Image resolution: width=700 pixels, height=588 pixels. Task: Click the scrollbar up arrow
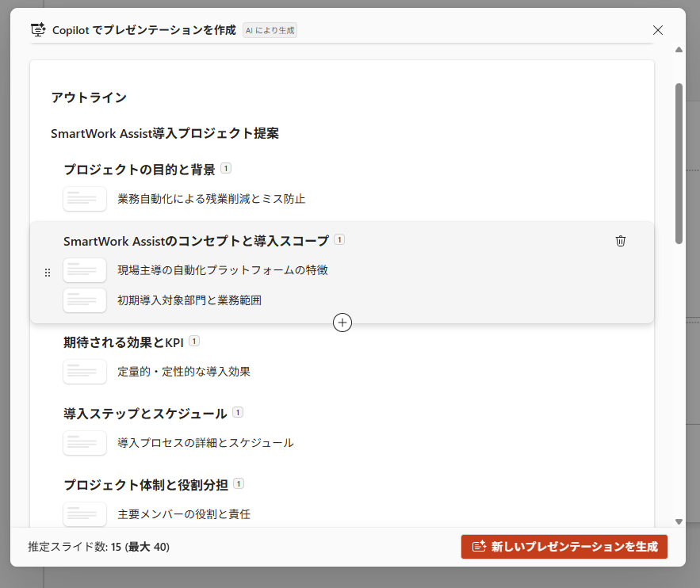click(679, 49)
